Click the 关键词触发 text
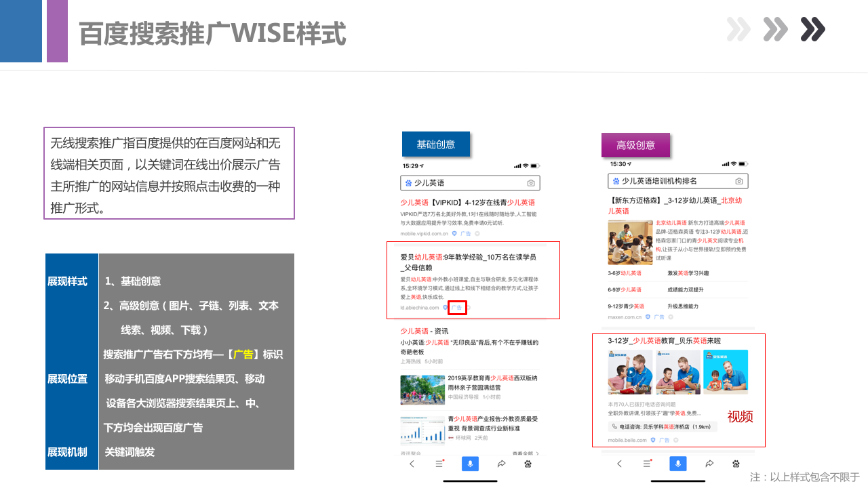 [130, 452]
